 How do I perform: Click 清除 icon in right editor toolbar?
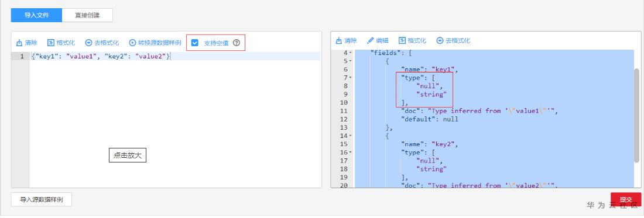click(339, 40)
